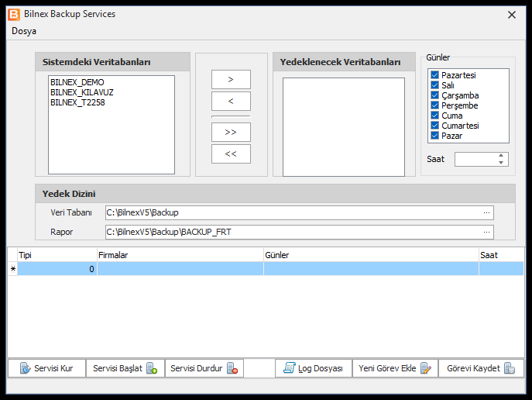Click the Servisi Başlat green plus icon
The image size is (532, 400).
pyautogui.click(x=152, y=368)
